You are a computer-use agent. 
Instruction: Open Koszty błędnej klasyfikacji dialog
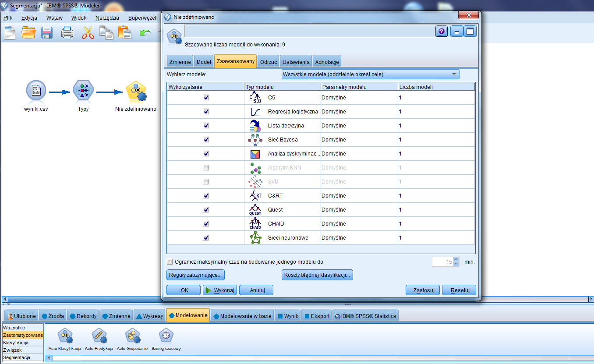tap(318, 275)
